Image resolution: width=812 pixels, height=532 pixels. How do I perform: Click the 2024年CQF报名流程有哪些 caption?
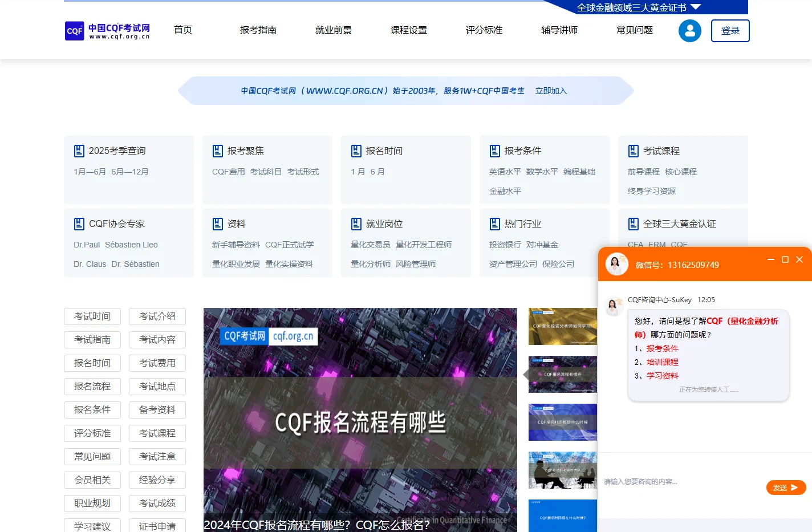tap(316, 525)
